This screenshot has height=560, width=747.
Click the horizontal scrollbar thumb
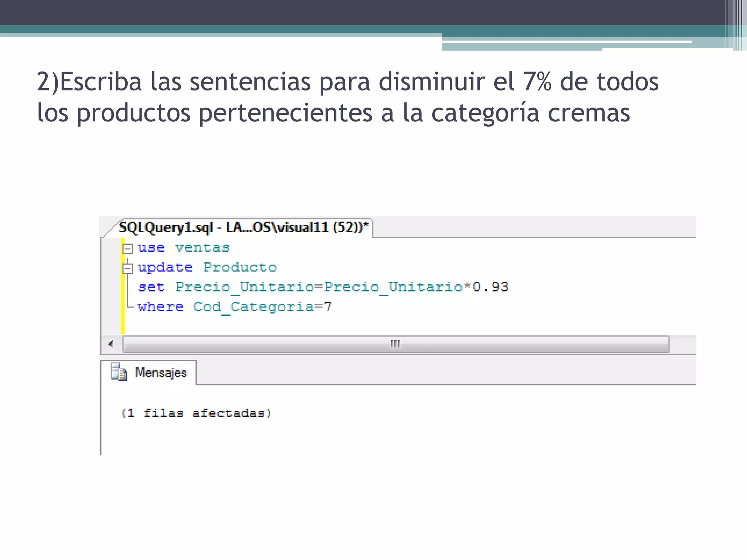pos(396,344)
